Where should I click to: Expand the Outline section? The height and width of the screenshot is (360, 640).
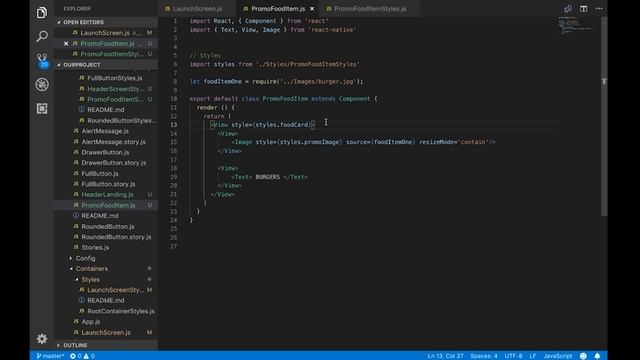click(x=106, y=345)
